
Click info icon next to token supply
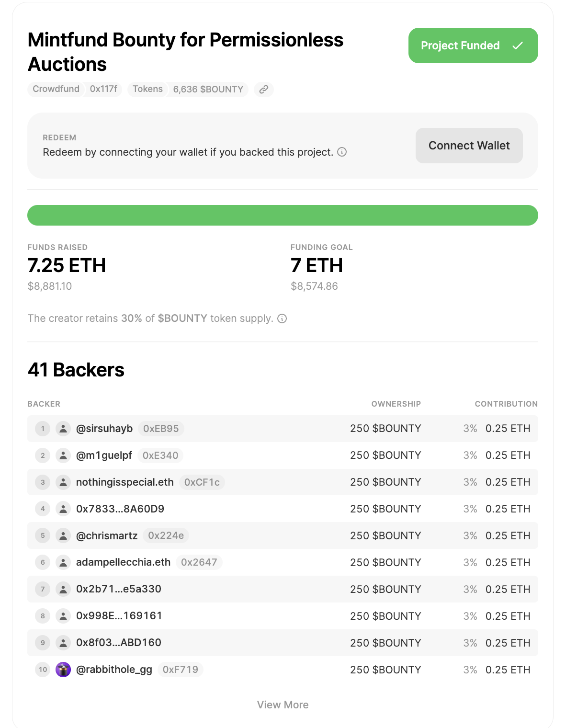(x=283, y=319)
